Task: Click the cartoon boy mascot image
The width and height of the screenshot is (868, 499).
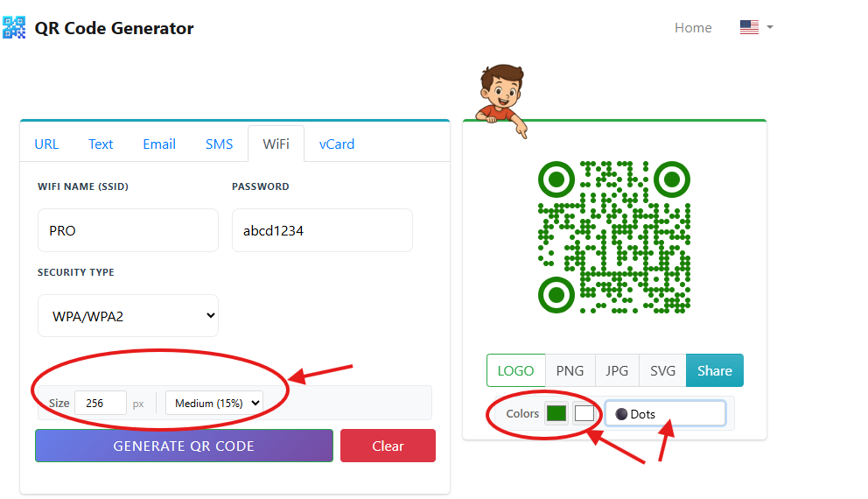Action: click(x=502, y=101)
